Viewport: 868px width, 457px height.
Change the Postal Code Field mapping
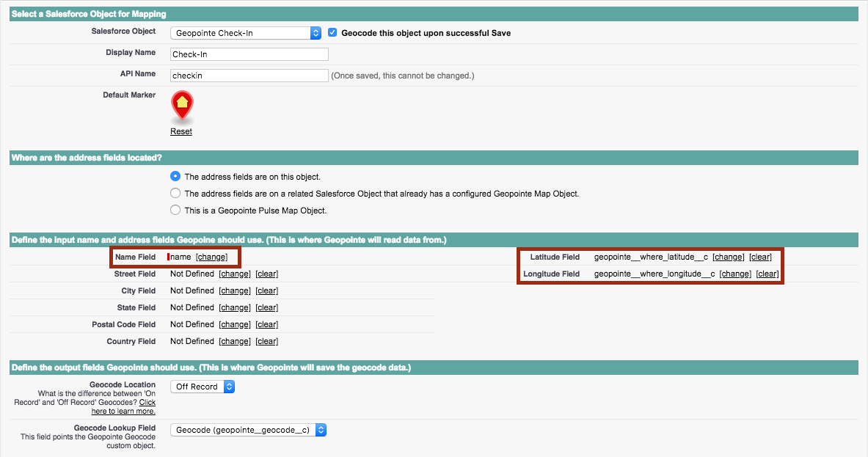click(235, 325)
